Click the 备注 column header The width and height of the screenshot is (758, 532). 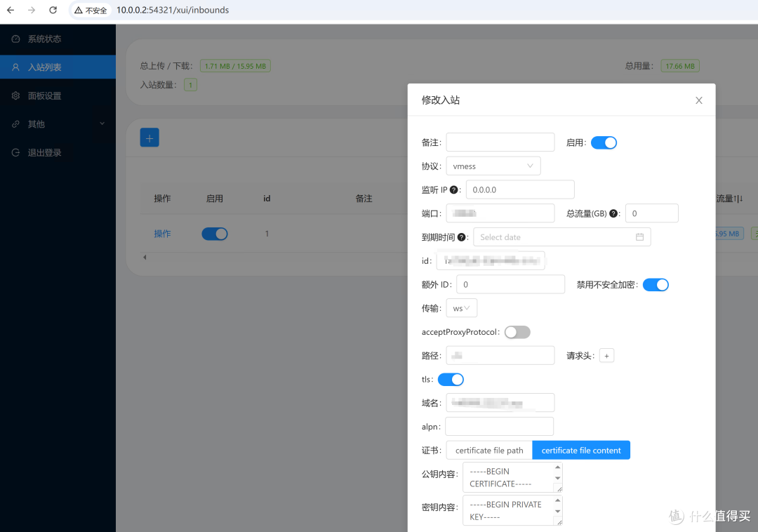click(364, 199)
